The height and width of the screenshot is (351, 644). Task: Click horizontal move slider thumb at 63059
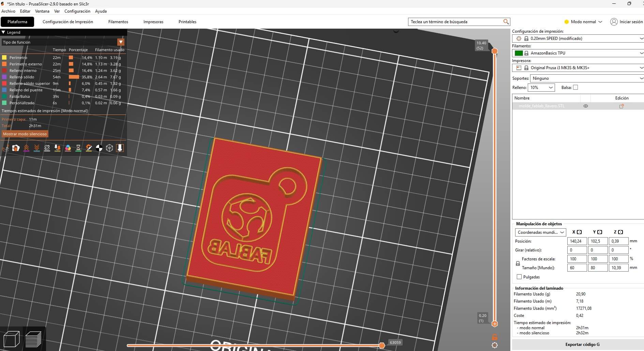tap(382, 346)
